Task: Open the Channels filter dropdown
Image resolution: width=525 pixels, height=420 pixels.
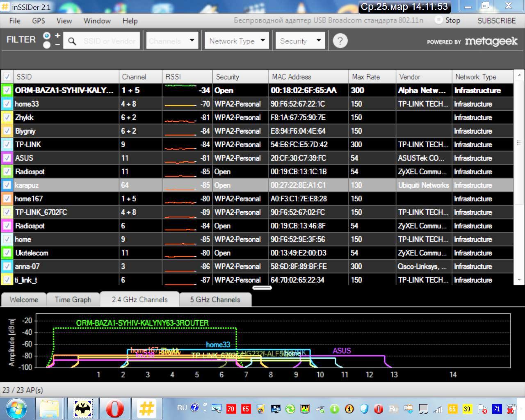Action: 172,41
